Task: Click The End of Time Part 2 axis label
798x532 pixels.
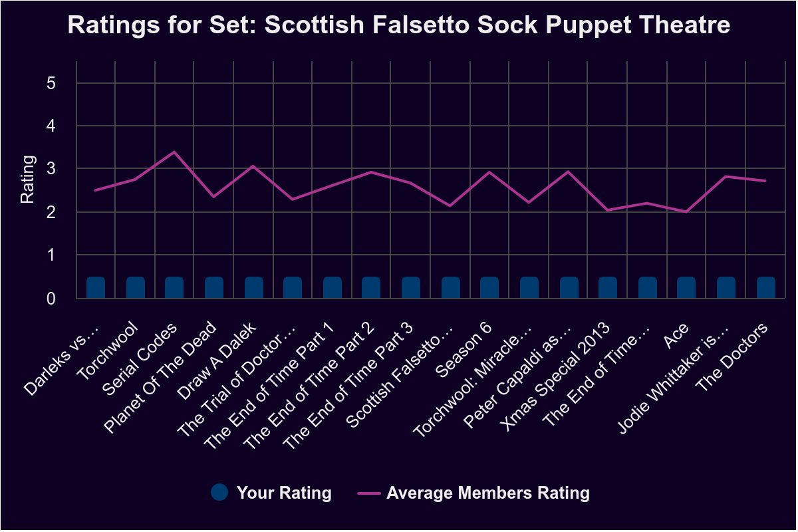Action: coord(311,383)
